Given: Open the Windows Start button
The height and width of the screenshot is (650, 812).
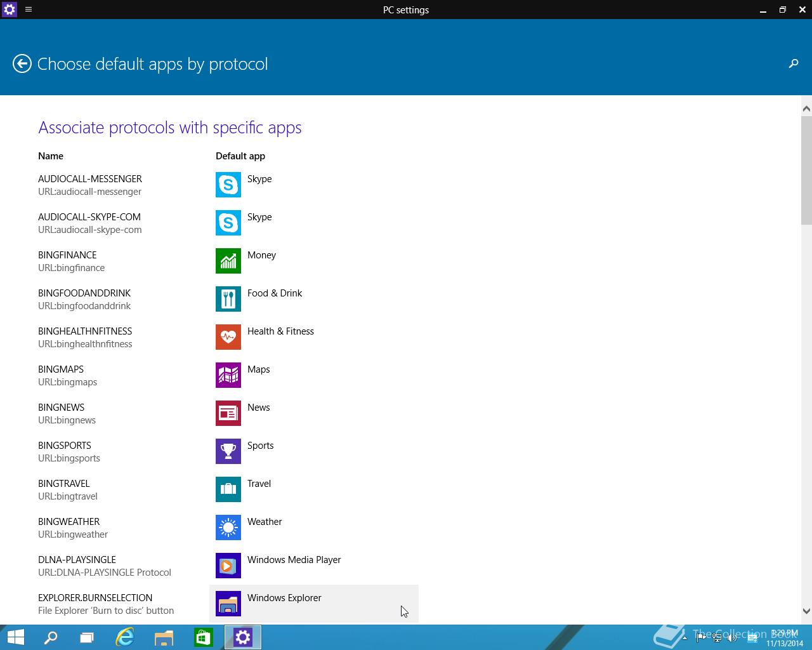Looking at the screenshot, I should pos(15,637).
